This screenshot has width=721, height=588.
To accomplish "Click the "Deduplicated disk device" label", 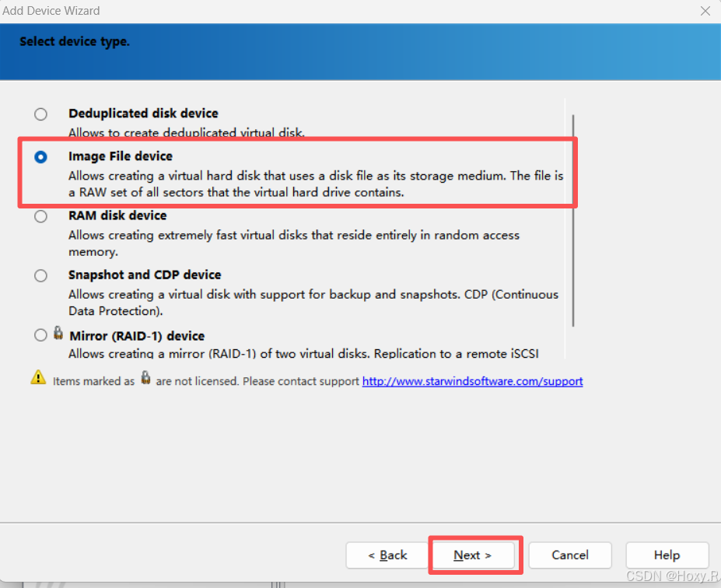I will point(143,114).
